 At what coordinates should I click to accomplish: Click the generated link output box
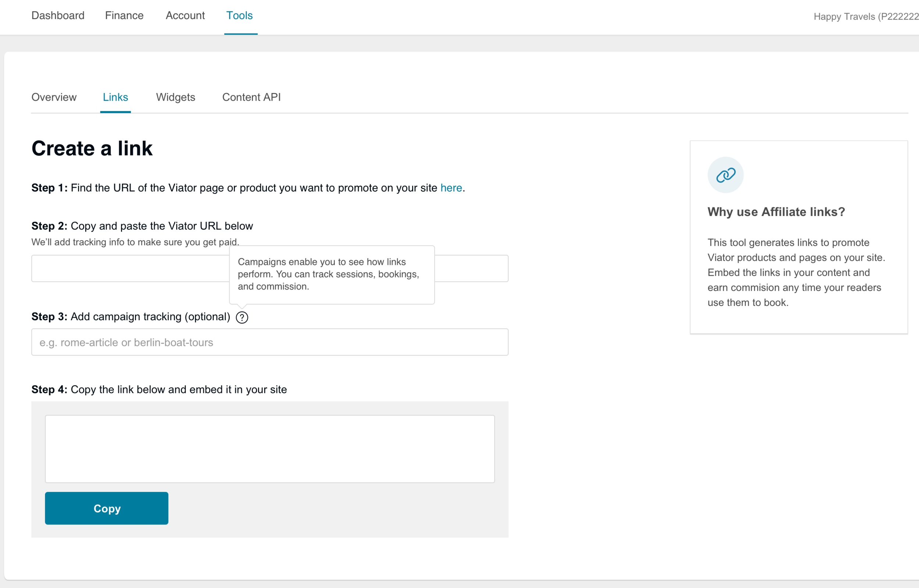pyautogui.click(x=269, y=449)
